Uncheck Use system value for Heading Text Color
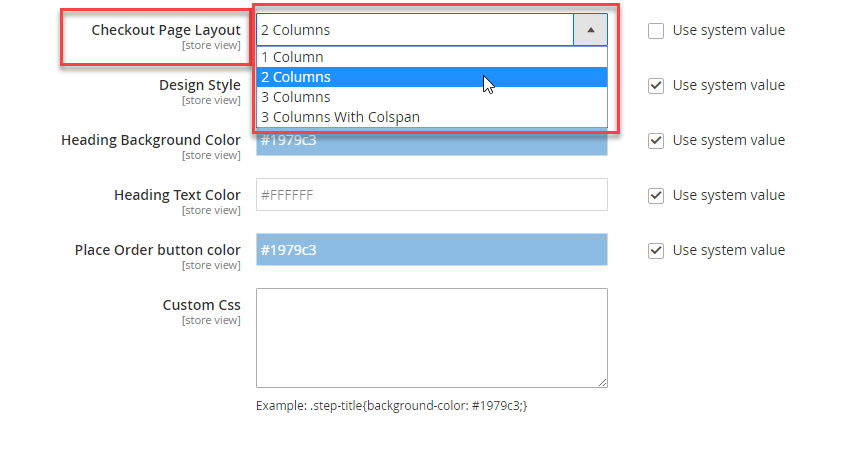The height and width of the screenshot is (453, 863). coord(656,195)
